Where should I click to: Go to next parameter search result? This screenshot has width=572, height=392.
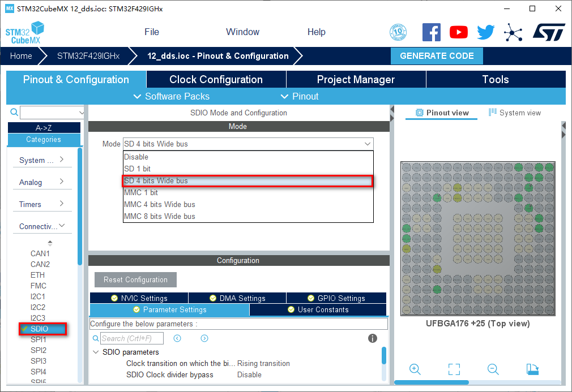(204, 338)
